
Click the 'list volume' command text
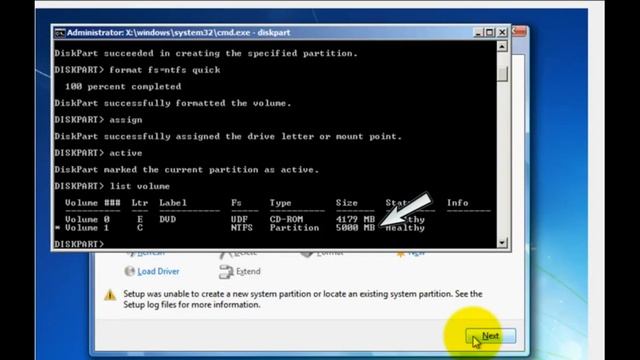[140, 186]
